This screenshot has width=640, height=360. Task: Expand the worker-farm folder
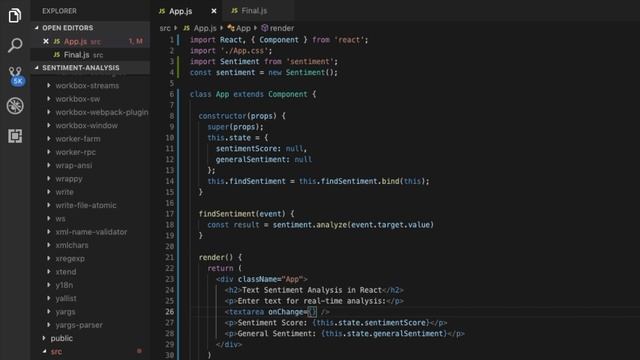[x=78, y=139]
